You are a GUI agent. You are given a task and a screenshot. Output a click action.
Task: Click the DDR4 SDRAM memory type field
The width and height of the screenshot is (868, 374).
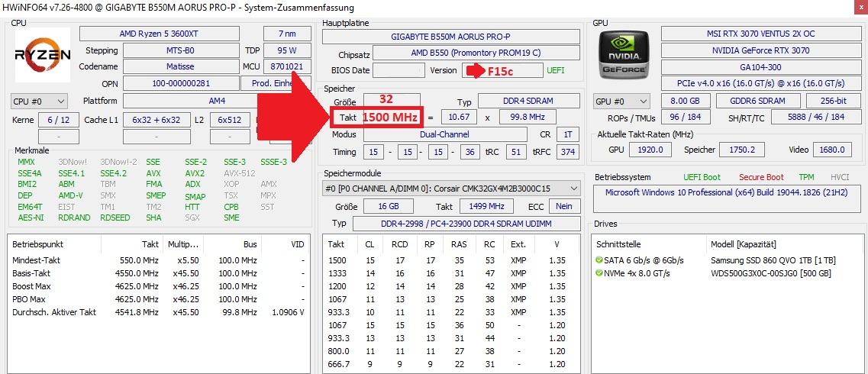point(528,102)
